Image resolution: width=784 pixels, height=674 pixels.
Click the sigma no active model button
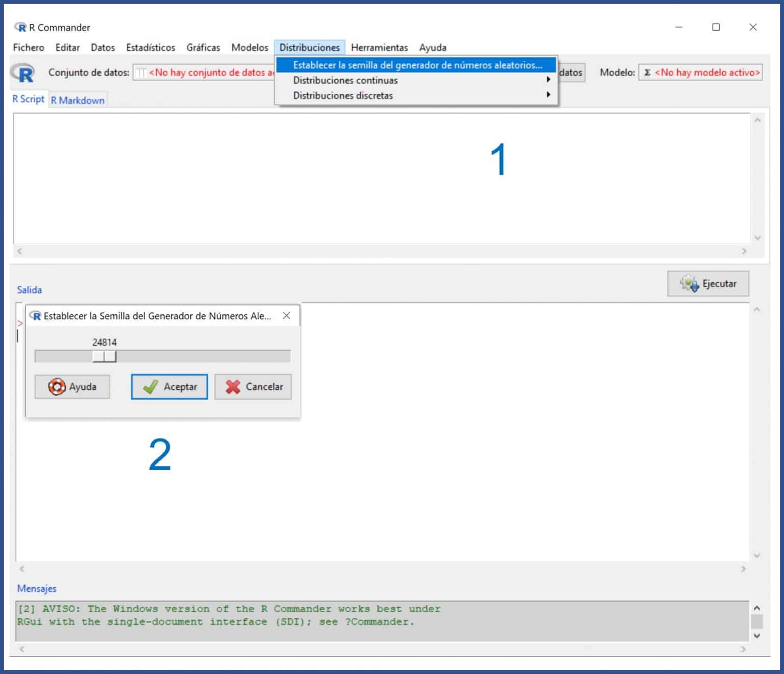[x=701, y=72]
